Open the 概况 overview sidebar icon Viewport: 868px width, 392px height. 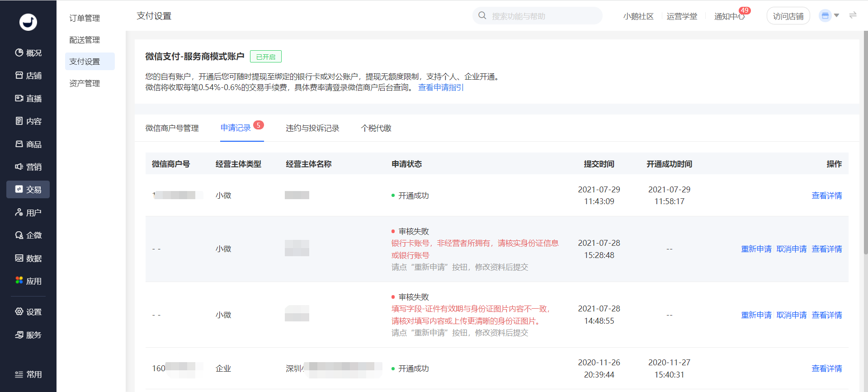point(19,53)
